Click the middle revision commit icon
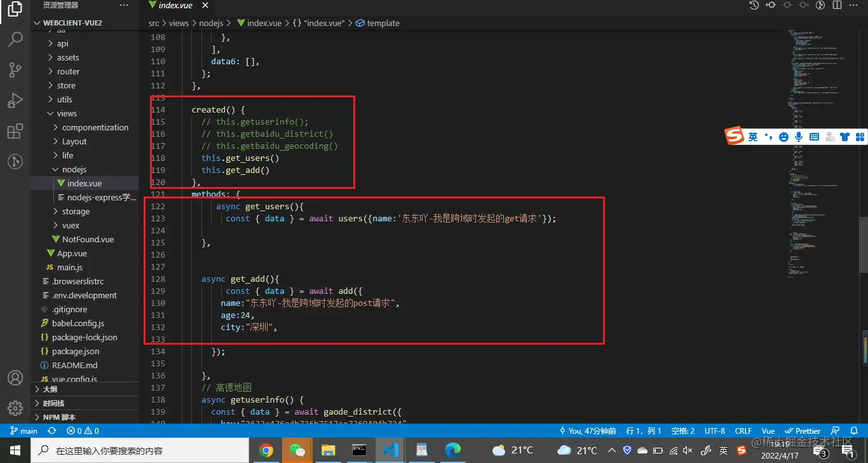 click(787, 5)
